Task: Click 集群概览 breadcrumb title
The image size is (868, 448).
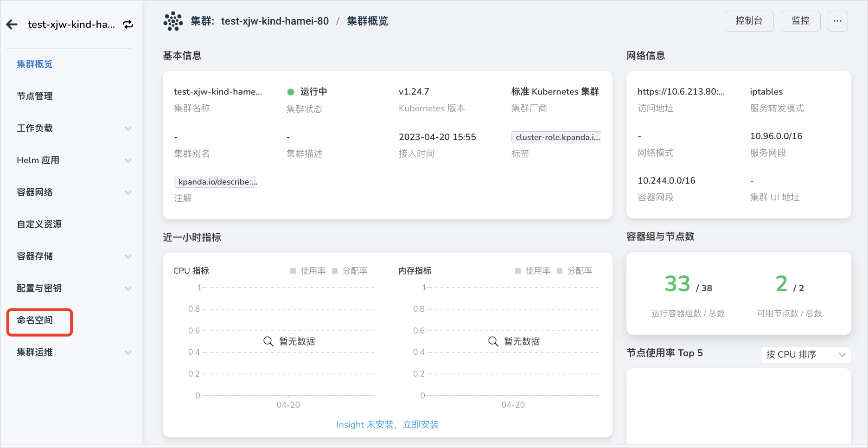Action: pyautogui.click(x=368, y=21)
